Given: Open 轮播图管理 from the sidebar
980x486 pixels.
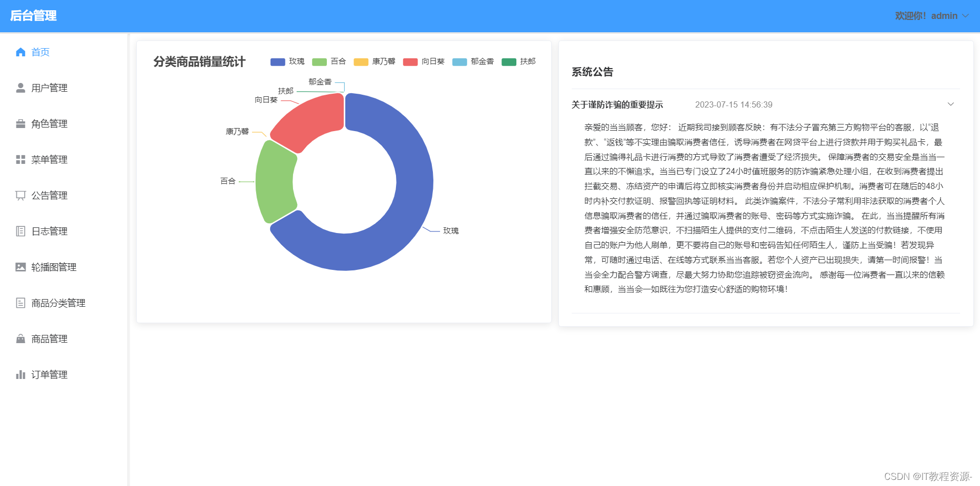Looking at the screenshot, I should (x=64, y=267).
